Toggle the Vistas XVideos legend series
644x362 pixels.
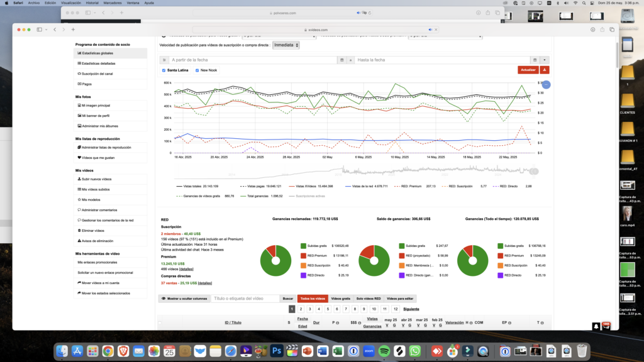[311, 186]
